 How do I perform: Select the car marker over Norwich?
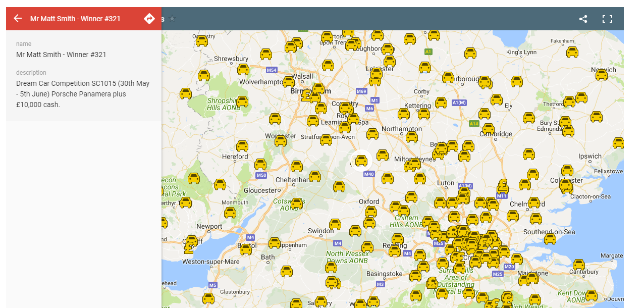[x=602, y=75]
